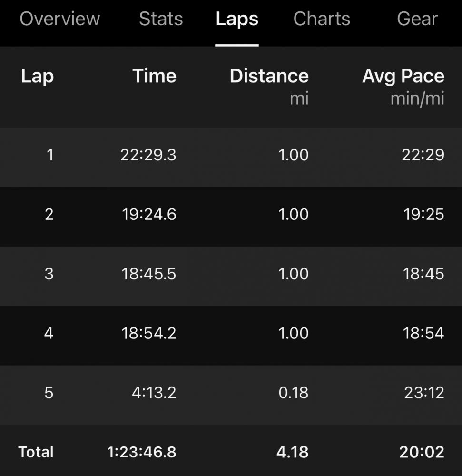
Task: Select lap 3 row time 18:45.5
Action: [x=149, y=274]
